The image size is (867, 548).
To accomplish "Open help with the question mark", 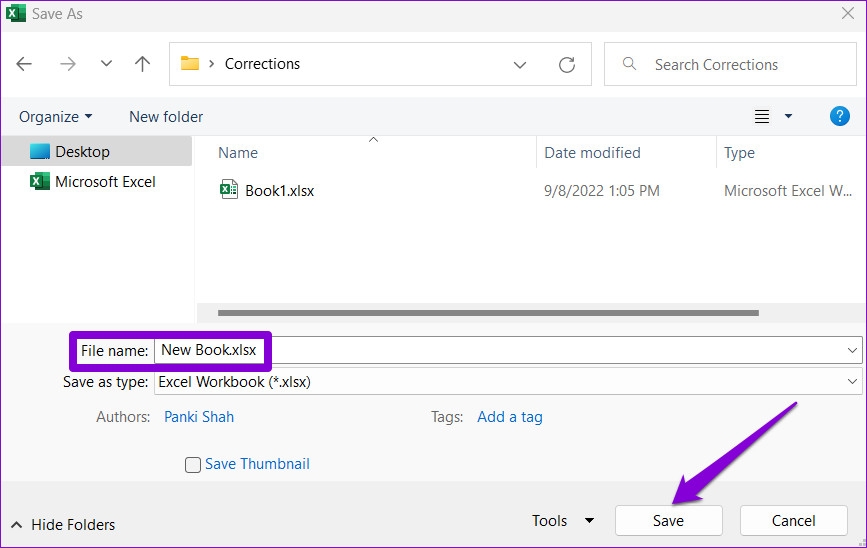I will point(839,116).
